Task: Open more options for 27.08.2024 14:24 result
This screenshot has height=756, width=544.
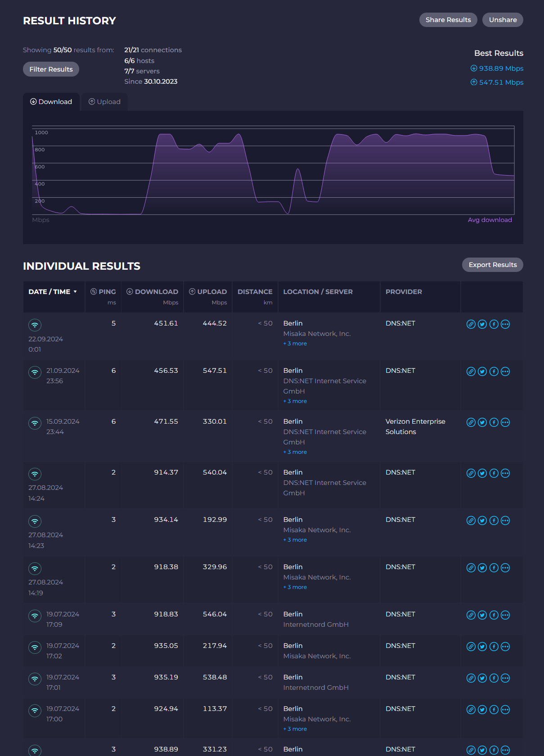Action: (x=505, y=473)
